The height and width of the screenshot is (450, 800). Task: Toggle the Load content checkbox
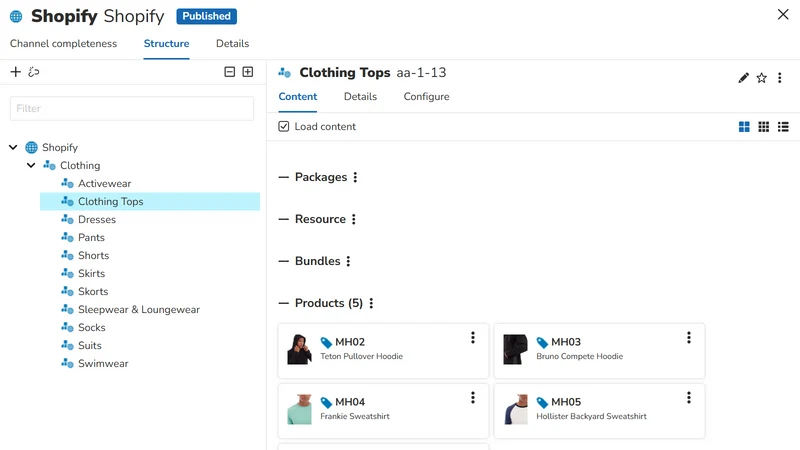tap(284, 127)
